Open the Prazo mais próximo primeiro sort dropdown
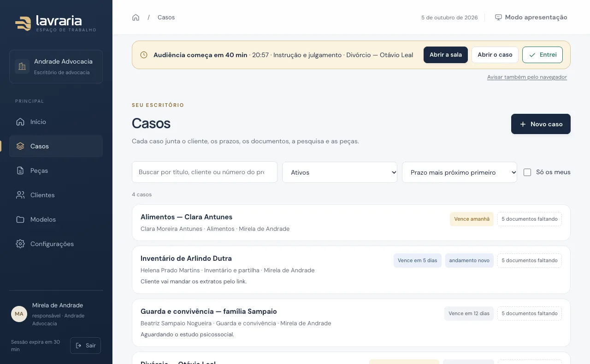This screenshot has width=590, height=364. pos(460,172)
